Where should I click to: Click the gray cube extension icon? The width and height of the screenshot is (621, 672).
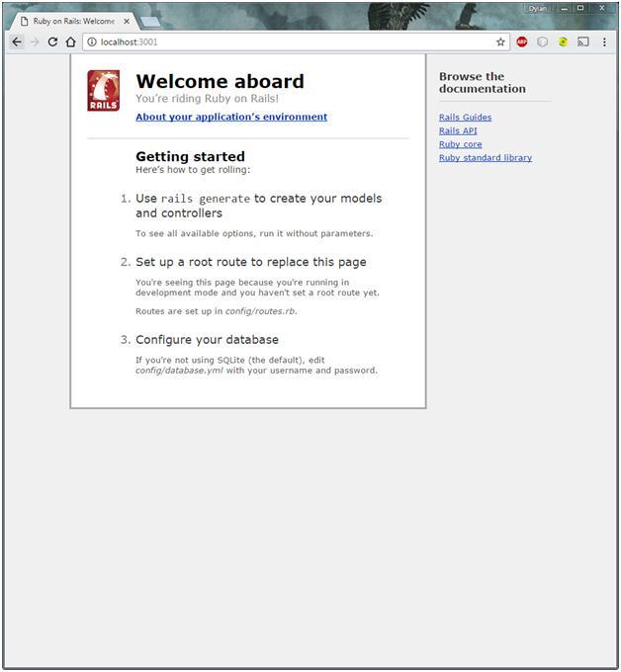click(x=542, y=42)
